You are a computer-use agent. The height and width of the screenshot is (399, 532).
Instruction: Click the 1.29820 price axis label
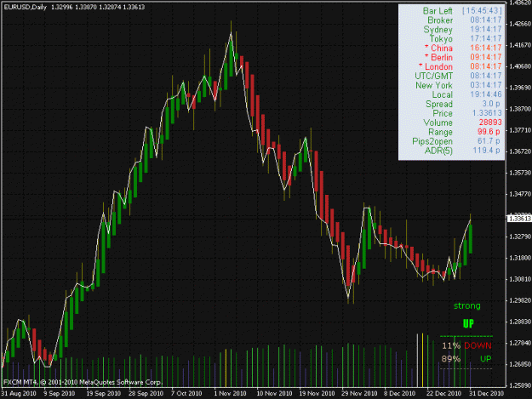pyautogui.click(x=520, y=300)
